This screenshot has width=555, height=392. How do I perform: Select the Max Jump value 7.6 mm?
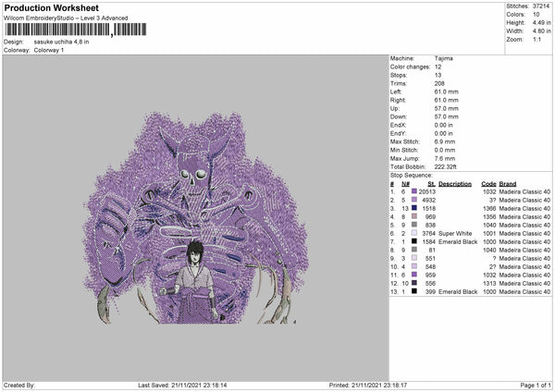(445, 158)
